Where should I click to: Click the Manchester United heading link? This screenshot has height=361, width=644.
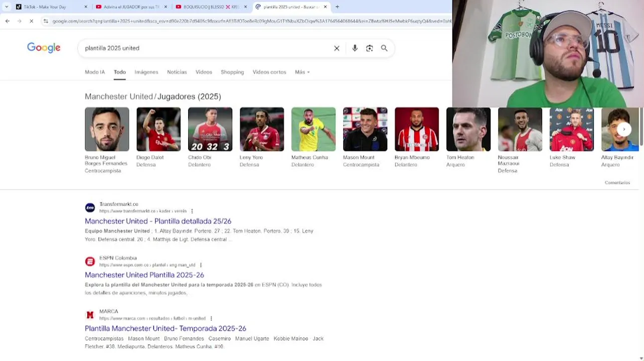(x=119, y=96)
